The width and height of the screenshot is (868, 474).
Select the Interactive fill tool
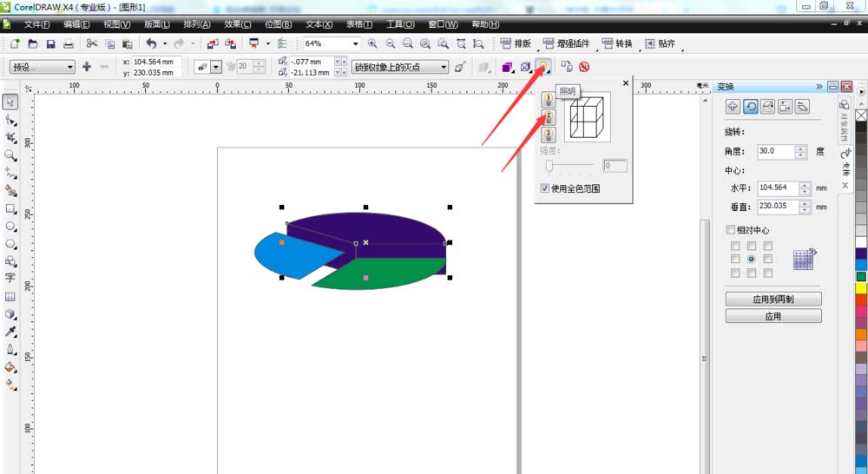[10, 385]
